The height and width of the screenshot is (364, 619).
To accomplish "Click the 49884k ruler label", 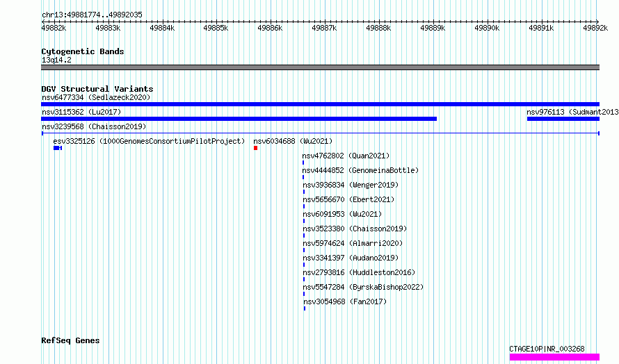I will pyautogui.click(x=162, y=28).
